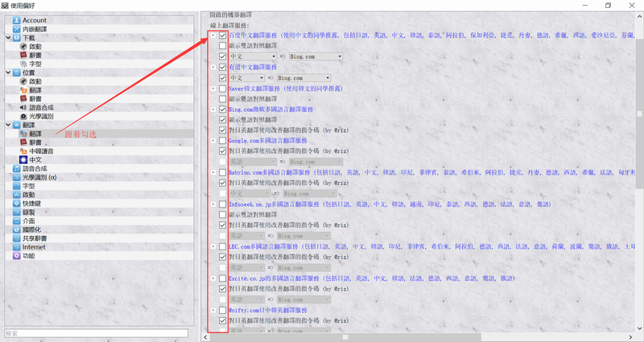Select the 國際化 icon in sidebar
The image size is (644, 342).
[x=17, y=229]
